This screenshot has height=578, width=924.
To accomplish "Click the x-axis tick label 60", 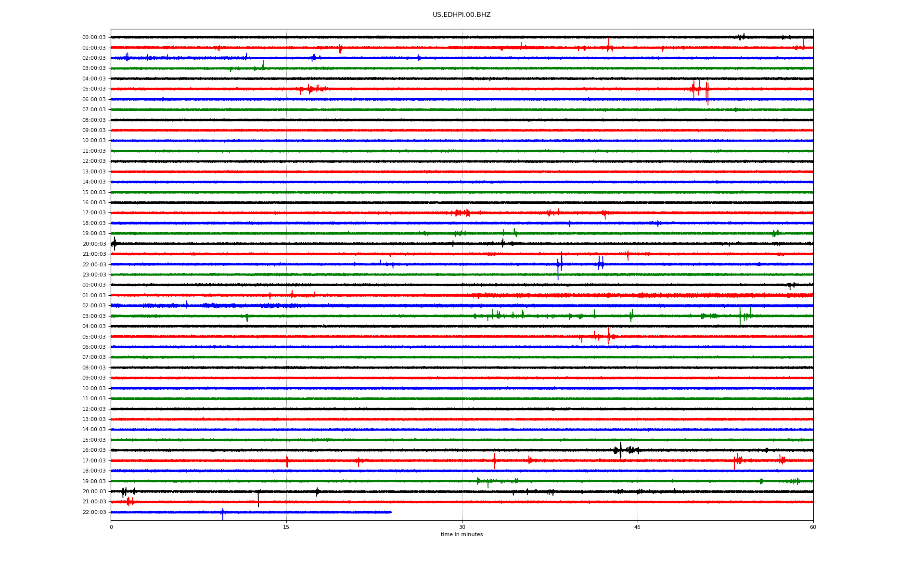I will pyautogui.click(x=813, y=527).
